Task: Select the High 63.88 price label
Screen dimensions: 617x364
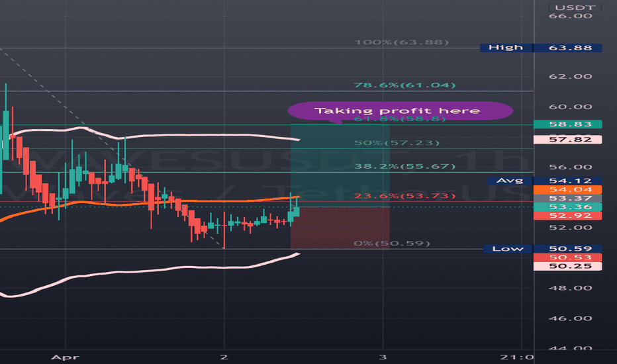Action: click(x=541, y=48)
